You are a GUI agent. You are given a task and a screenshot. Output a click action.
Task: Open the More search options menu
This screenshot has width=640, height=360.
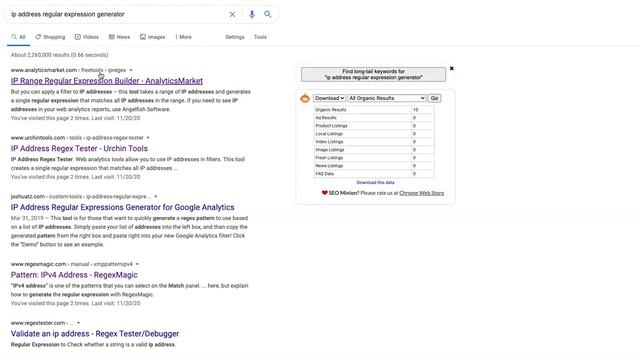pyautogui.click(x=183, y=37)
